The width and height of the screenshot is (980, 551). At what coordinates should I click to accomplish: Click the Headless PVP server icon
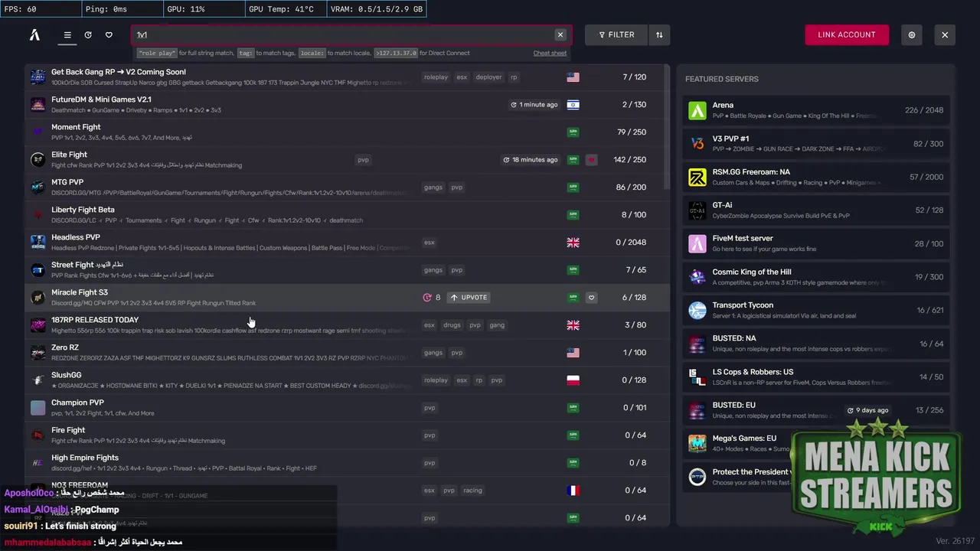point(38,243)
